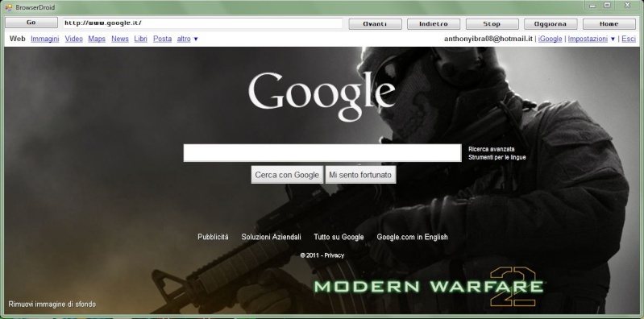
Task: Click the BrowserDroid title bar app icon
Action: pos(9,7)
